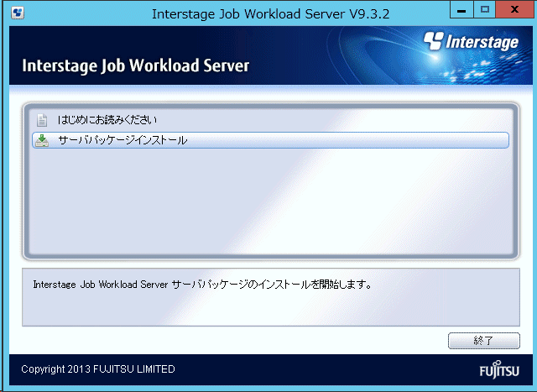Open the はじめにお読みください readme entry

pyautogui.click(x=107, y=120)
